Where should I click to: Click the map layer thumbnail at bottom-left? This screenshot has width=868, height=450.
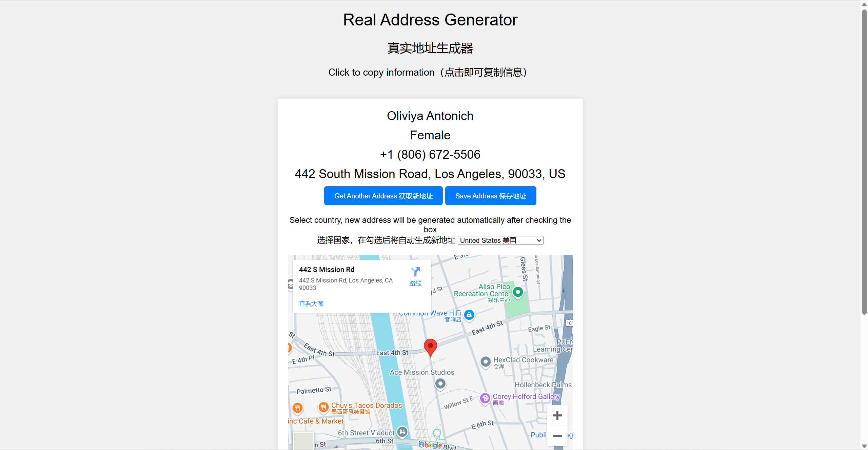(x=303, y=441)
